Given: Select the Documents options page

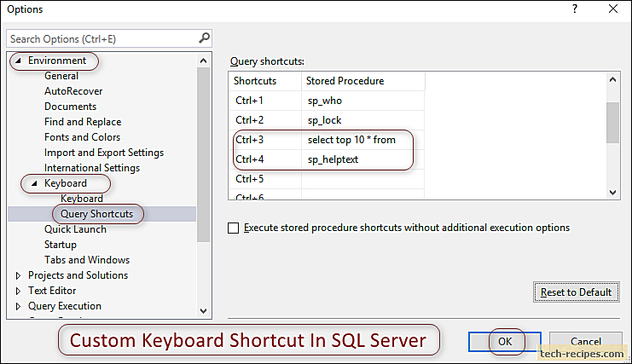Looking at the screenshot, I should (70, 107).
